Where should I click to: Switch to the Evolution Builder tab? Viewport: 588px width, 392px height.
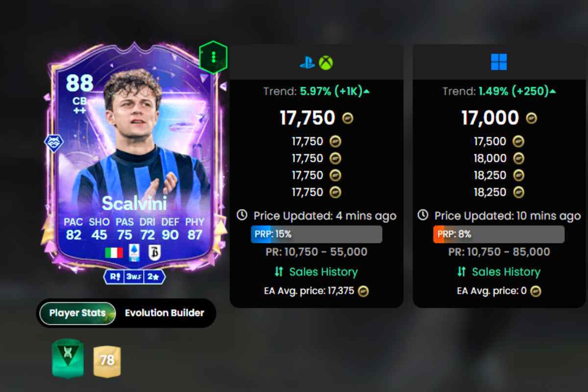[165, 313]
